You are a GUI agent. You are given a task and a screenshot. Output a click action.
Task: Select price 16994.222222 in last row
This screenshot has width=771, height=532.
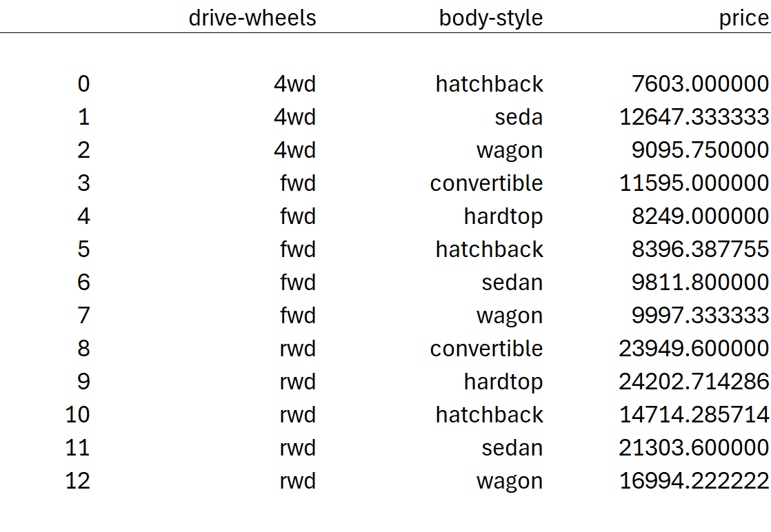tap(694, 481)
